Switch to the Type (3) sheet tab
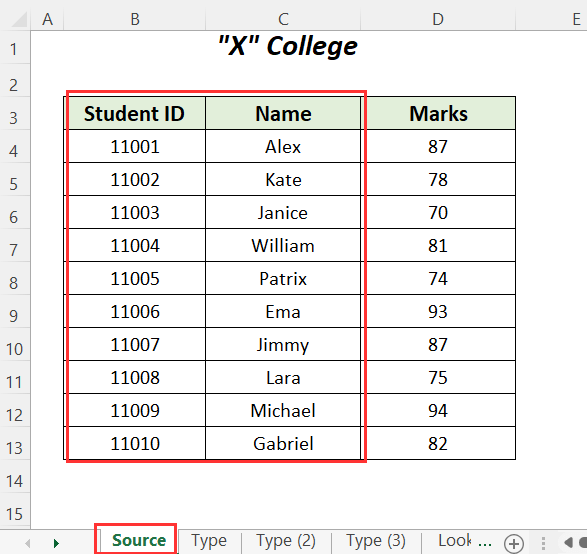 tap(376, 541)
